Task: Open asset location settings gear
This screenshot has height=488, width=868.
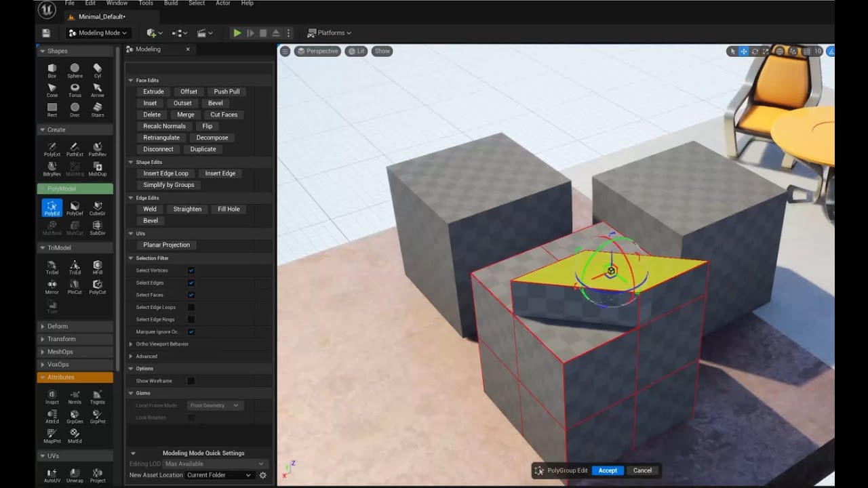Action: tap(263, 475)
